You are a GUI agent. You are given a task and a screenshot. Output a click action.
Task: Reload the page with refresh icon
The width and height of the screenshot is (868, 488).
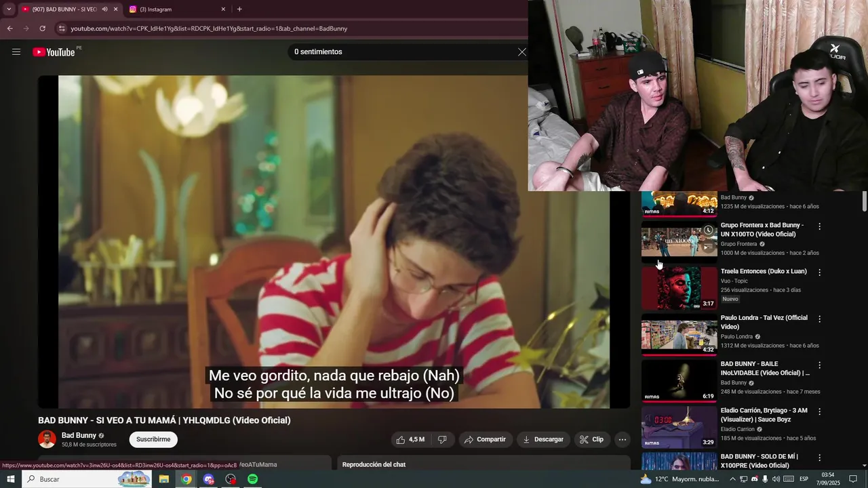click(42, 28)
